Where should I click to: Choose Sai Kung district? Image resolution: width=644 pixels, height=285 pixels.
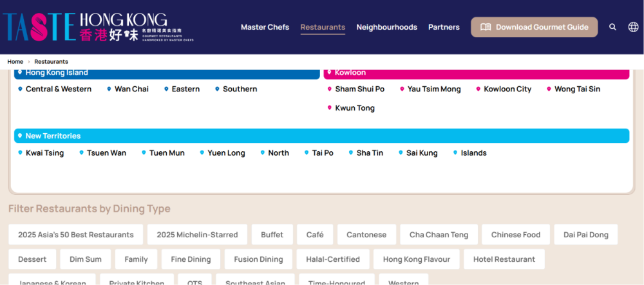418,153
